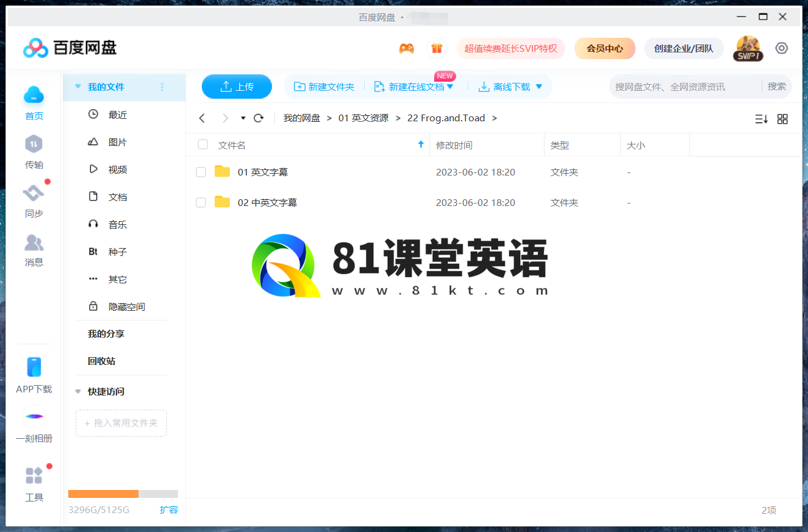Check the box for 02 中英文字幕
This screenshot has height=532, width=808.
tap(201, 203)
